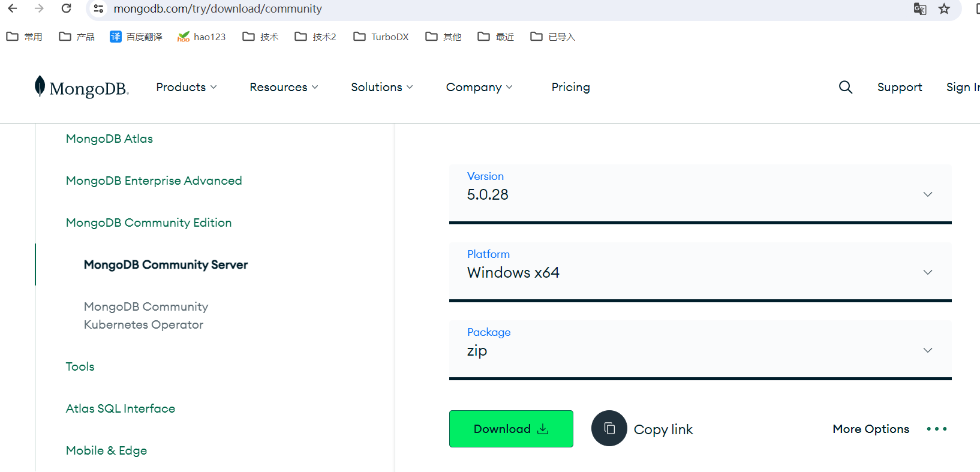
Task: Open the Version 5.0.28 dropdown
Action: [701, 194]
